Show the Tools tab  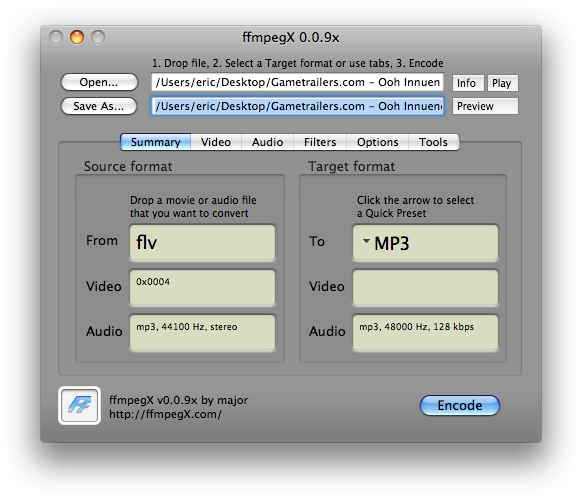tap(434, 142)
